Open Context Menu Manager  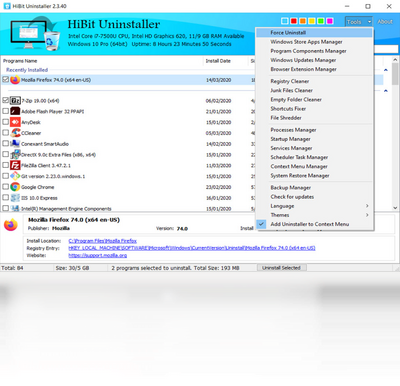314,166
